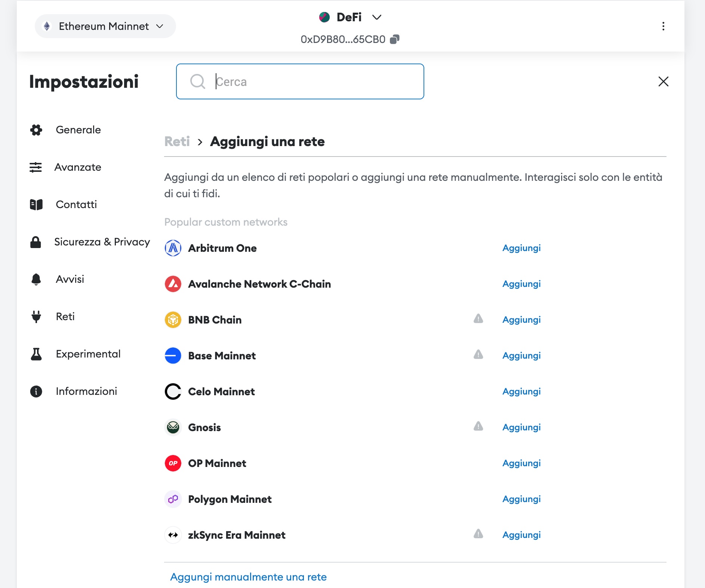The width and height of the screenshot is (705, 588).
Task: Close the Impostazioni settings panel
Action: 663,81
